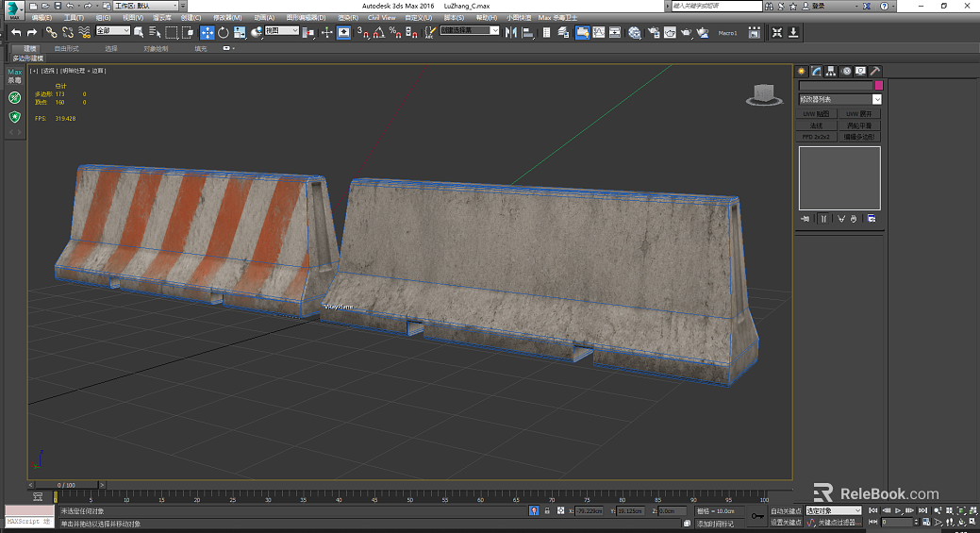Activate the Select and Rotate tool
980x533 pixels.
click(224, 32)
